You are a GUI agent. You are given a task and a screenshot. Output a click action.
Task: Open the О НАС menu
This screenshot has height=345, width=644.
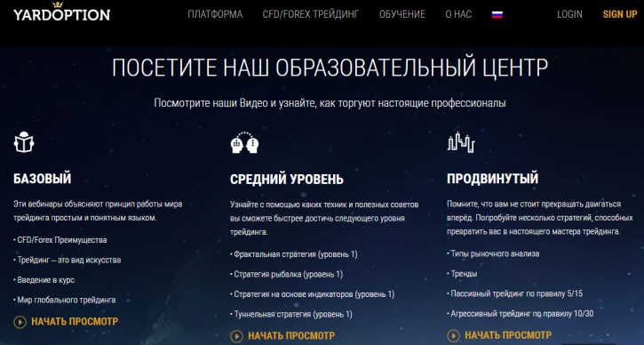tap(458, 14)
